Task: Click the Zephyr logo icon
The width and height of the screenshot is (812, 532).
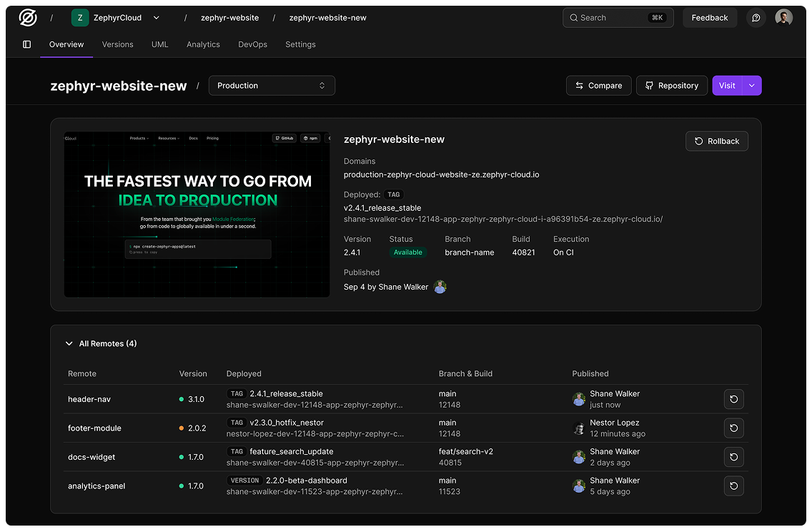Action: pyautogui.click(x=28, y=18)
